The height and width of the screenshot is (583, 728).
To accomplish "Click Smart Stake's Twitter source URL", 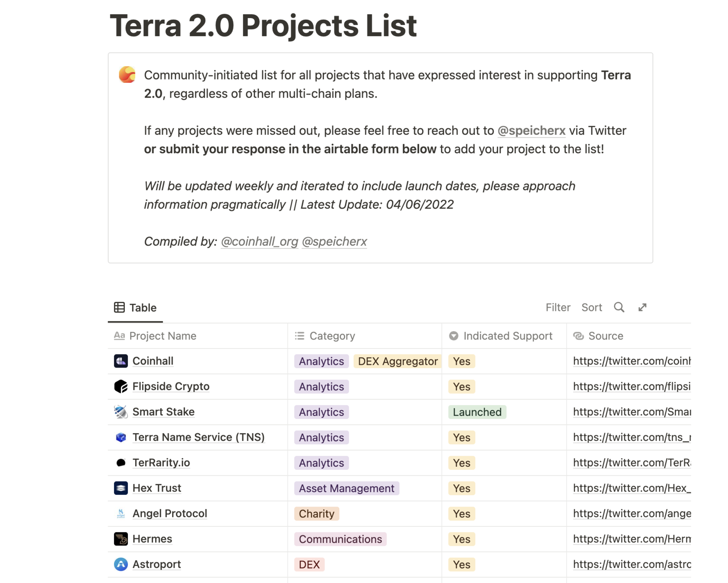I will coord(632,412).
